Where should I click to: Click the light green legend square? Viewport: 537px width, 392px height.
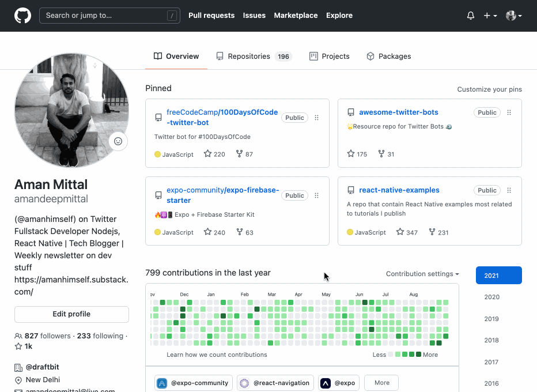(398, 355)
